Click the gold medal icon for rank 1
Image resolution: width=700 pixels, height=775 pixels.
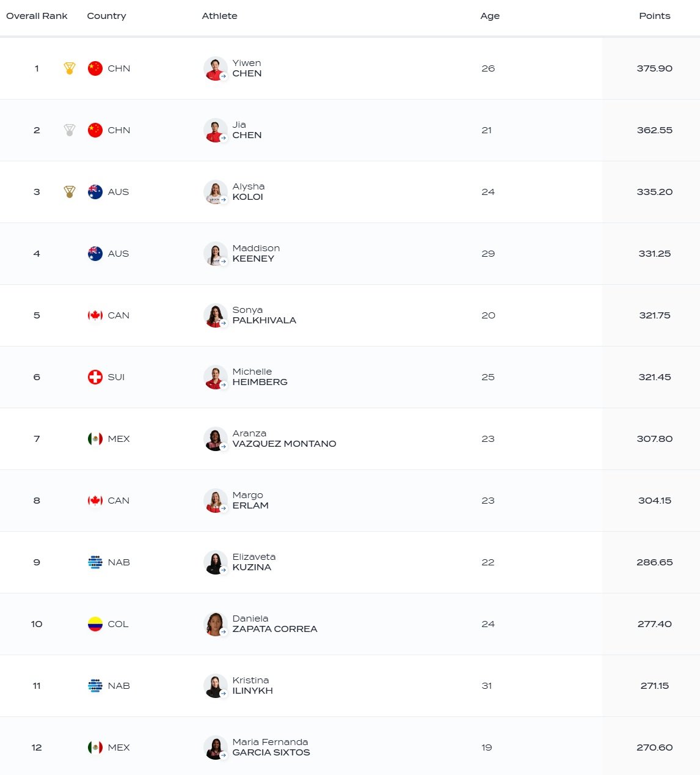click(70, 68)
